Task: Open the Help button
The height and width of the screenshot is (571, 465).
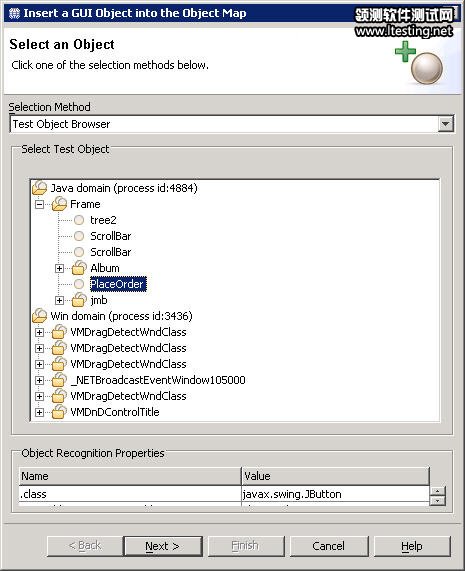Action: click(412, 546)
